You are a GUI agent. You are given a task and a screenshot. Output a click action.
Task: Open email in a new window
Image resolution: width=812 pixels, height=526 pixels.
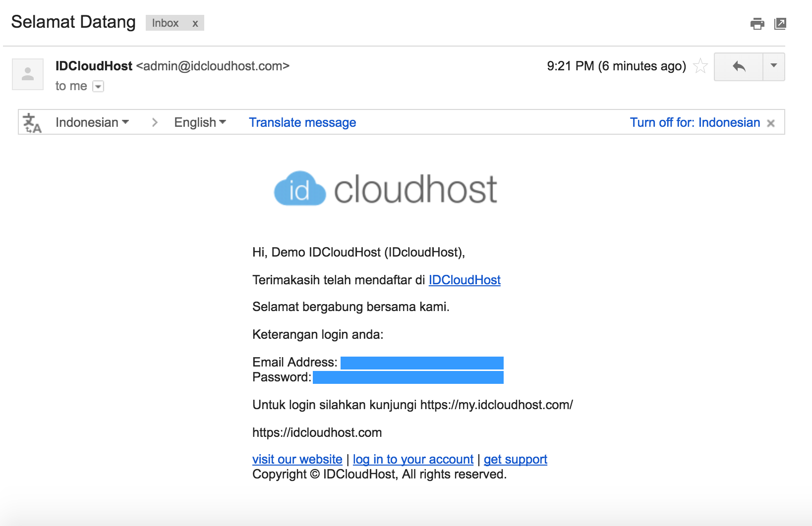pos(780,23)
